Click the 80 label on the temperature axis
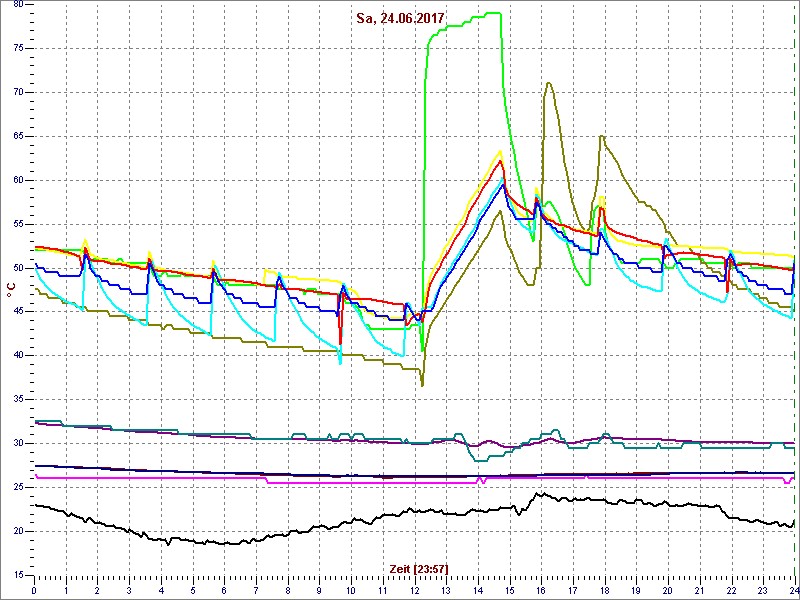The width and height of the screenshot is (800, 600). [x=18, y=5]
